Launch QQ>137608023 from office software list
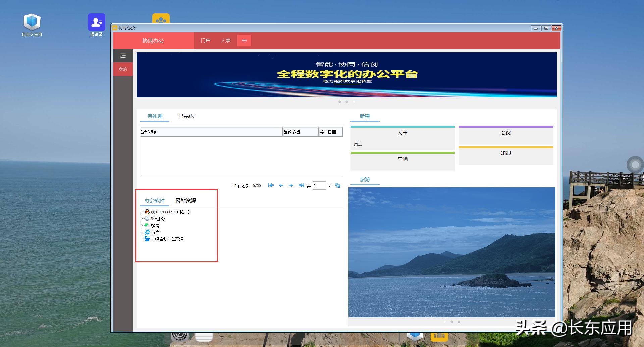 tap(170, 212)
